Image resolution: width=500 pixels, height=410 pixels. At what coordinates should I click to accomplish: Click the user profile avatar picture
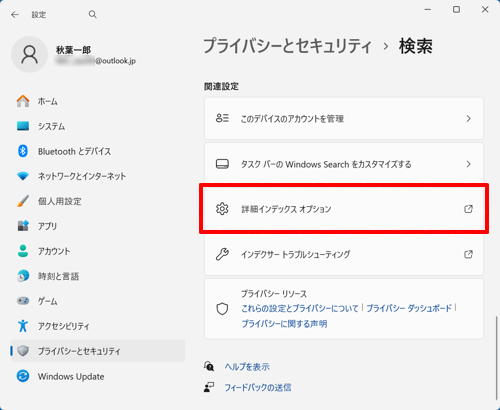point(30,55)
